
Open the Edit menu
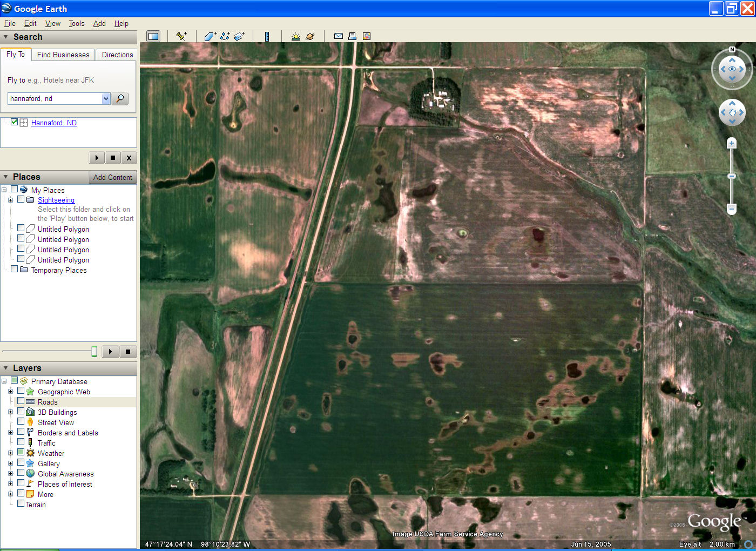pyautogui.click(x=30, y=23)
